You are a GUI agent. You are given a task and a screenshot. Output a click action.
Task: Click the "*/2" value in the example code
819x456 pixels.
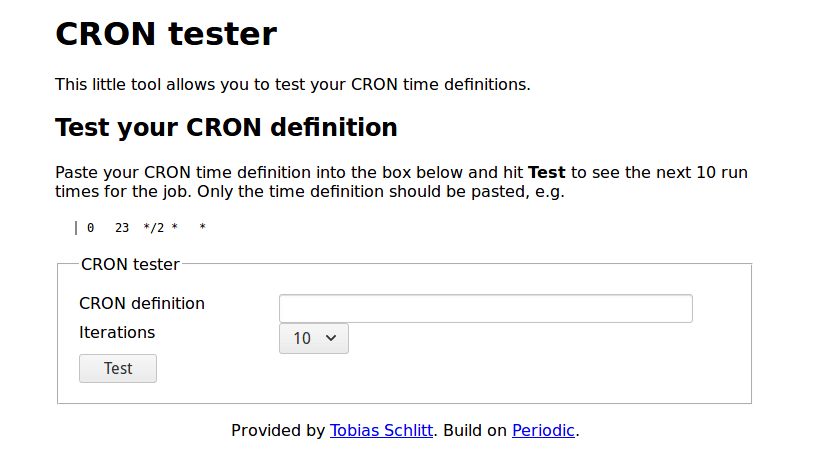(x=153, y=228)
